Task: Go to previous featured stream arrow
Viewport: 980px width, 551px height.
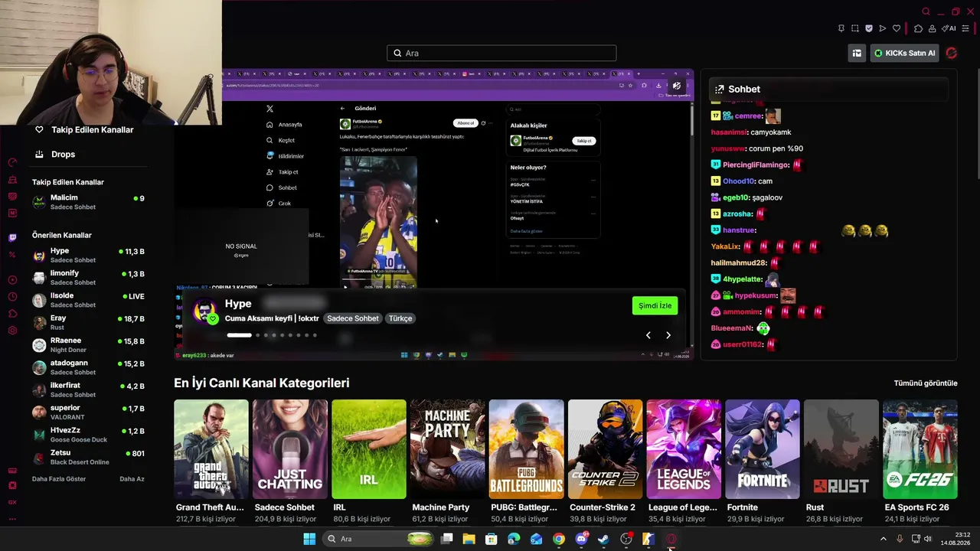Action: (648, 335)
